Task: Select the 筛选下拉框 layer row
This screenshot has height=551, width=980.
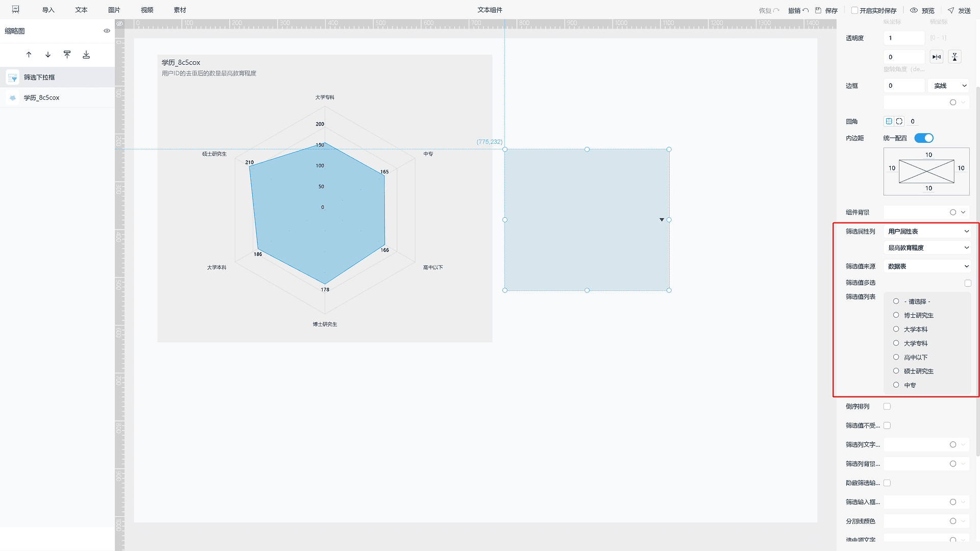Action: [57, 78]
